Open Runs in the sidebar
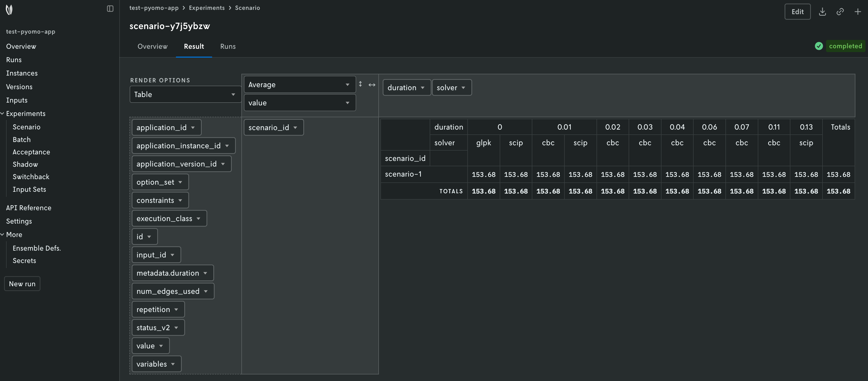Screen dimensions: 868x381 coord(14,60)
